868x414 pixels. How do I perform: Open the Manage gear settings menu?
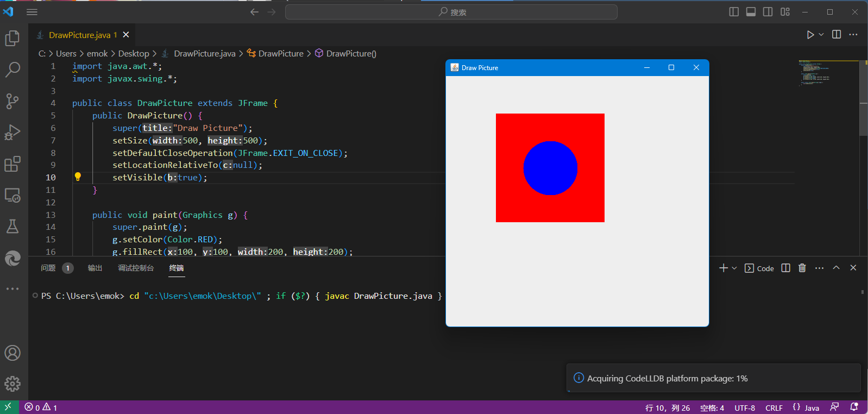pyautogui.click(x=12, y=384)
